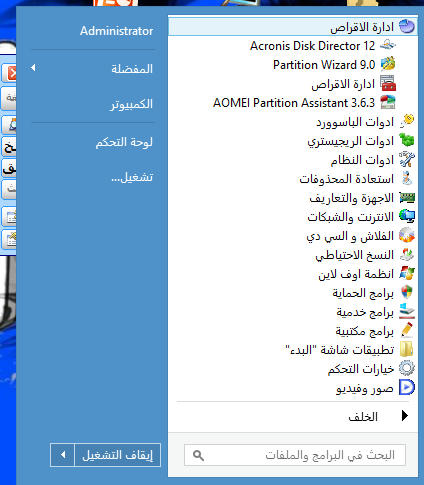Click the الخلف back arrow
424x485 pixels.
(405, 416)
